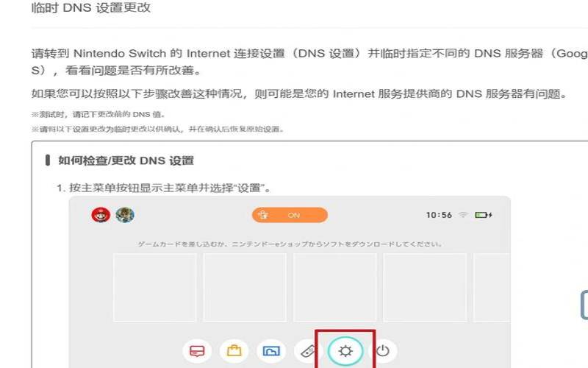Click the '如何检查/更改 DNS 设置' section title

(126, 160)
